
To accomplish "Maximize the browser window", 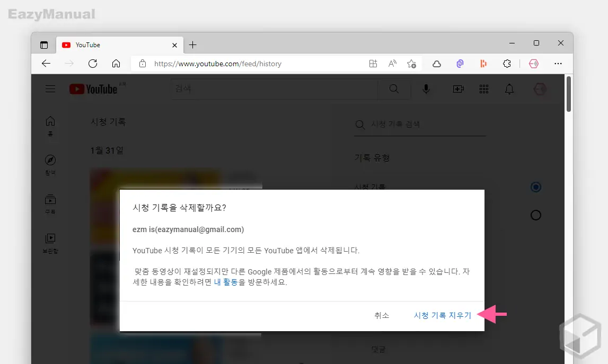I will [x=536, y=43].
